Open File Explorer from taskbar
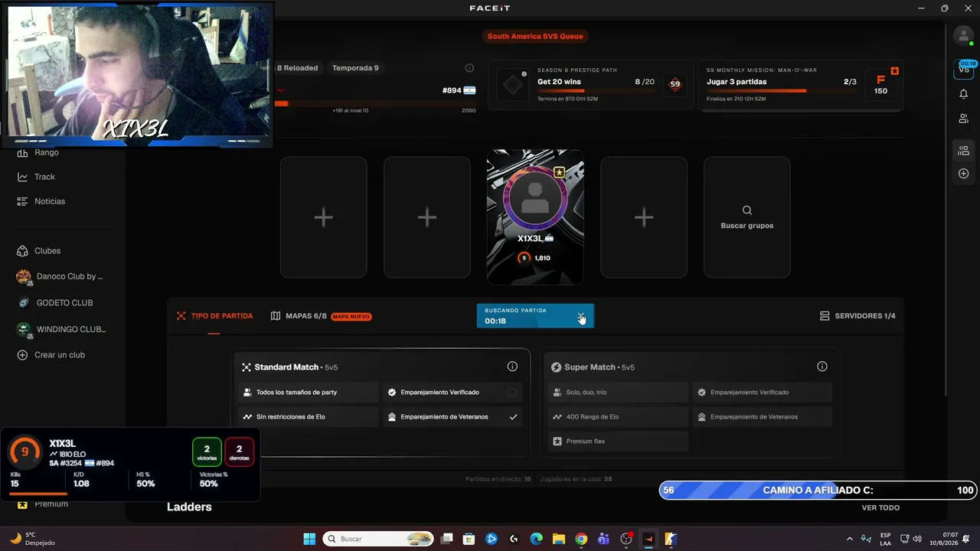The image size is (980, 551). pyautogui.click(x=559, y=539)
